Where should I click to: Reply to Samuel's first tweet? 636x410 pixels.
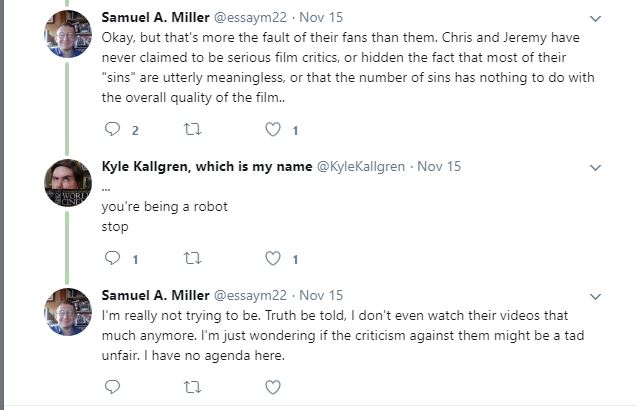point(112,129)
